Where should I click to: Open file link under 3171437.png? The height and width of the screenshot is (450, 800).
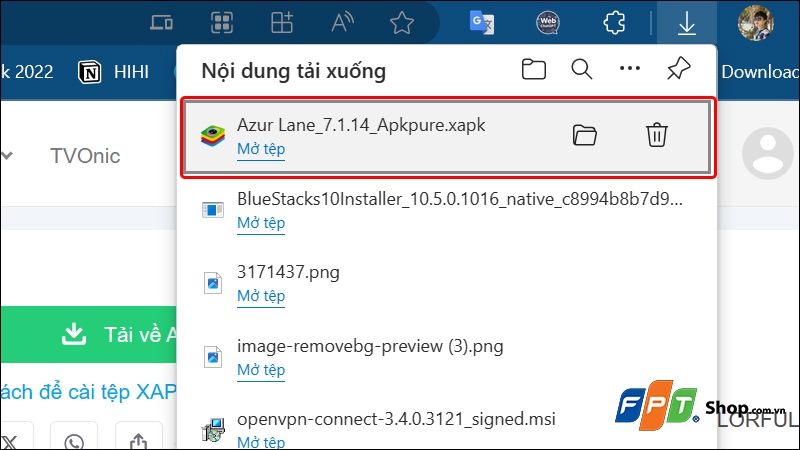click(x=261, y=296)
